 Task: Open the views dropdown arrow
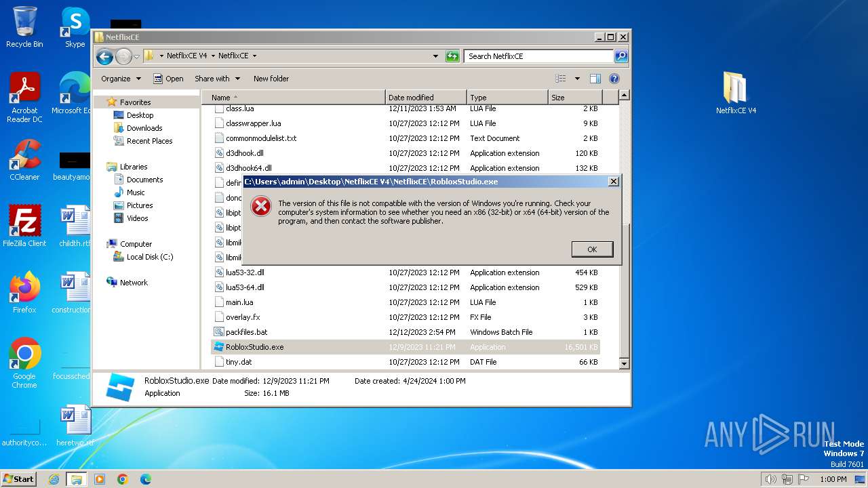click(x=577, y=79)
